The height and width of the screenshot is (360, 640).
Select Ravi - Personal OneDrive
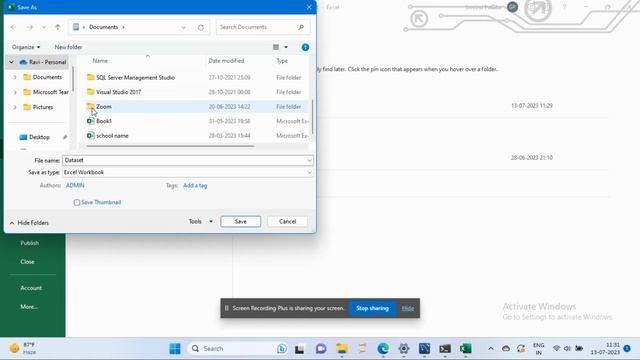[43, 62]
